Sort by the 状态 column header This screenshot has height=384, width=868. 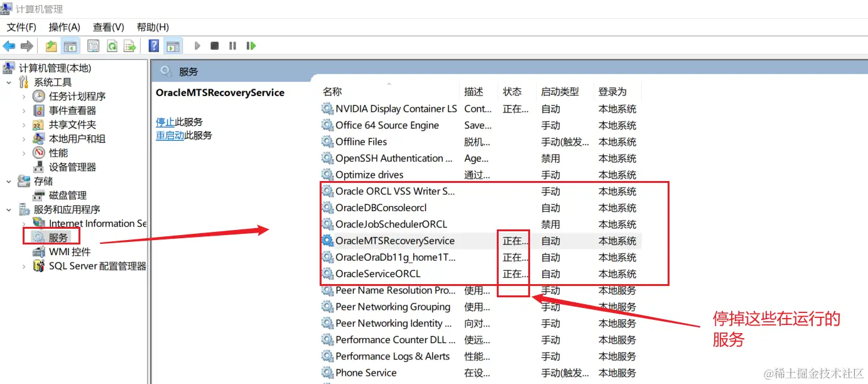512,92
